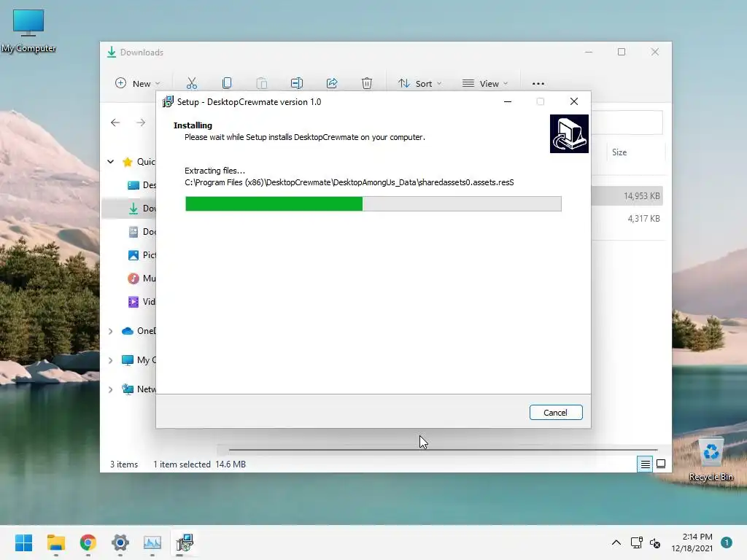This screenshot has height=560, width=747.
Task: Click the Setup installer title bar icon
Action: click(x=168, y=102)
